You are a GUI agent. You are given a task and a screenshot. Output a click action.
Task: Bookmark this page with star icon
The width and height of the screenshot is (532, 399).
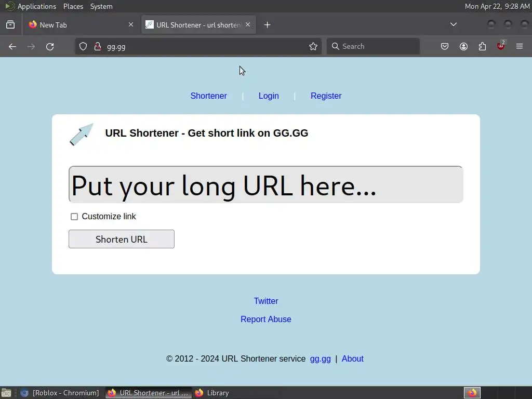313,46
